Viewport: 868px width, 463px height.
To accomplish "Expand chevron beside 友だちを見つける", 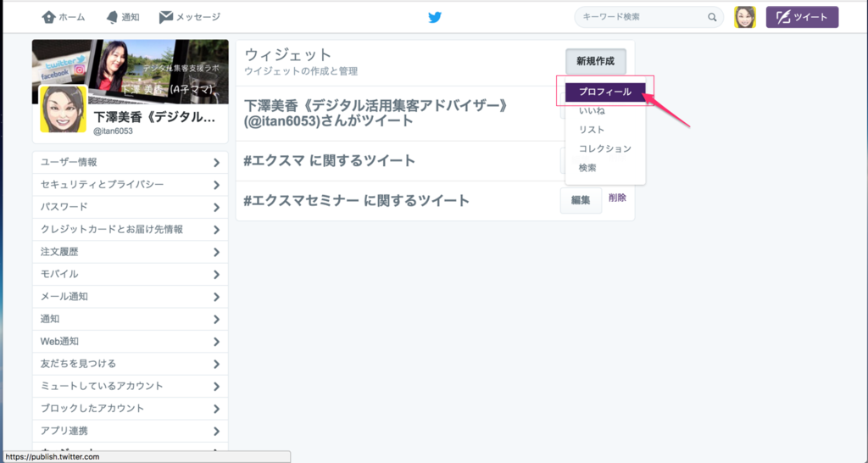I will pos(216,365).
